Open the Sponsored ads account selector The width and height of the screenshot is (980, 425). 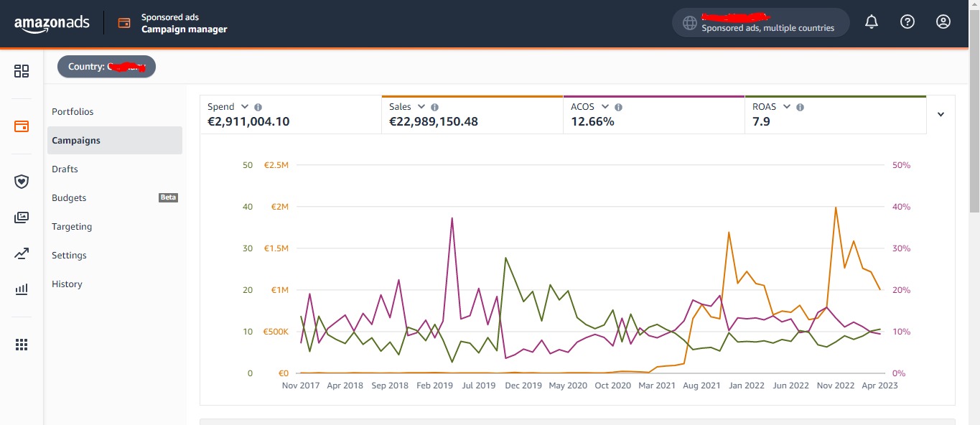(760, 22)
